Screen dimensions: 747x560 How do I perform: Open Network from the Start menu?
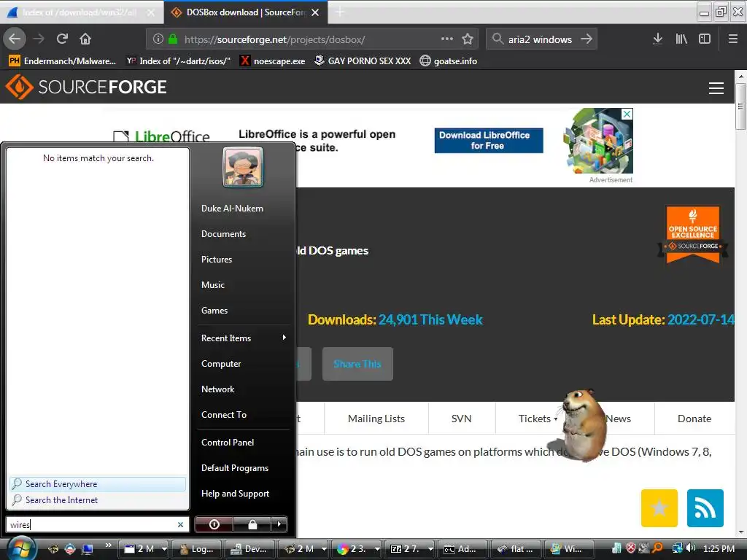217,389
